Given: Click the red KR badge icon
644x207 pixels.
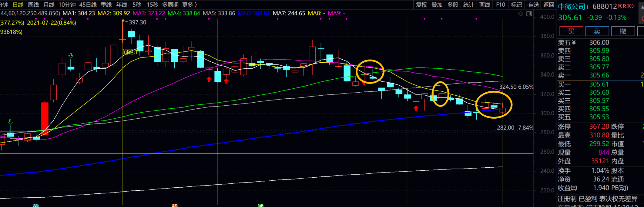Looking at the screenshot, I should [x=626, y=6].
